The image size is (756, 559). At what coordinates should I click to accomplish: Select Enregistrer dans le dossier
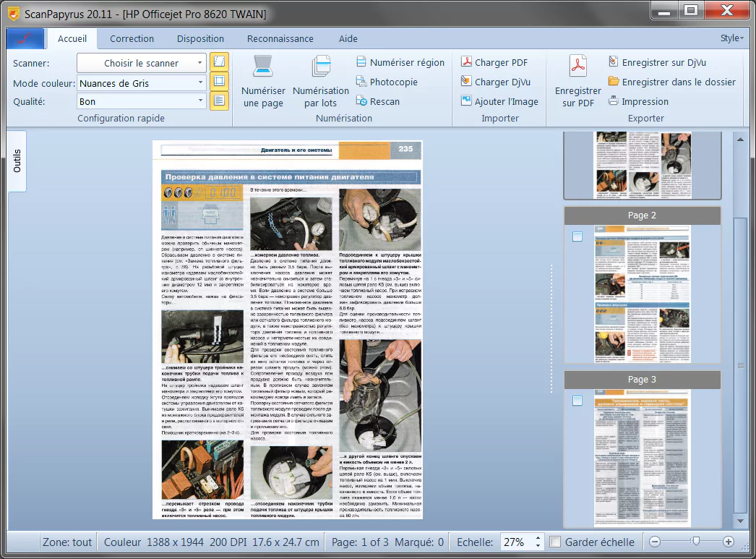(672, 82)
